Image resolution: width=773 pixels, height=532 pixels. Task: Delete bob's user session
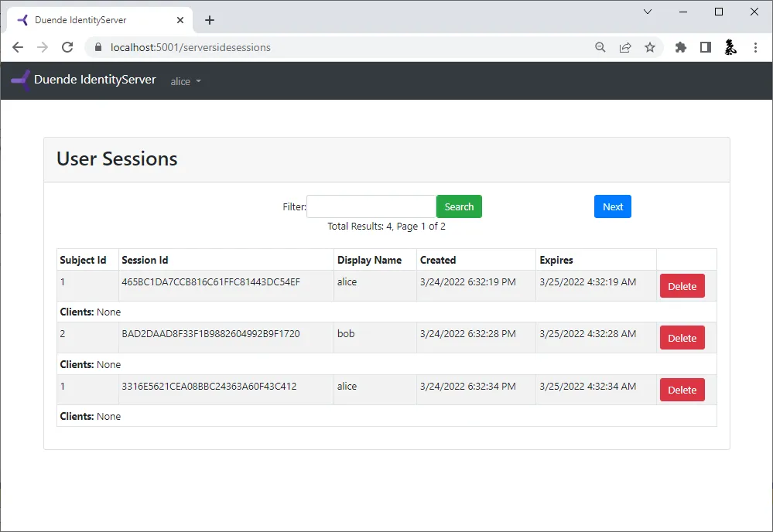pyautogui.click(x=682, y=337)
